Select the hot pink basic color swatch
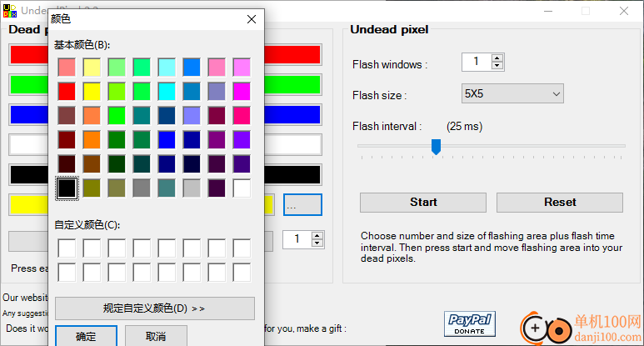The height and width of the screenshot is (346, 644). coord(242,115)
